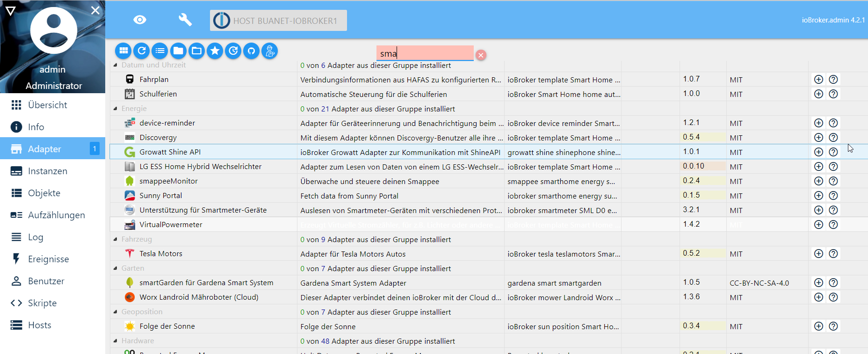Image resolution: width=868 pixels, height=354 pixels.
Task: Add the Sunny Portal adapter
Action: coord(818,196)
